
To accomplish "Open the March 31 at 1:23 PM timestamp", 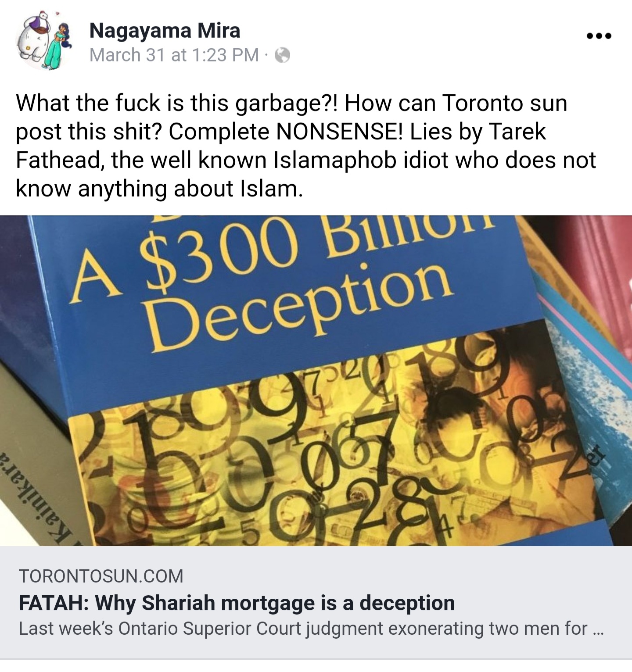I will pyautogui.click(x=174, y=55).
